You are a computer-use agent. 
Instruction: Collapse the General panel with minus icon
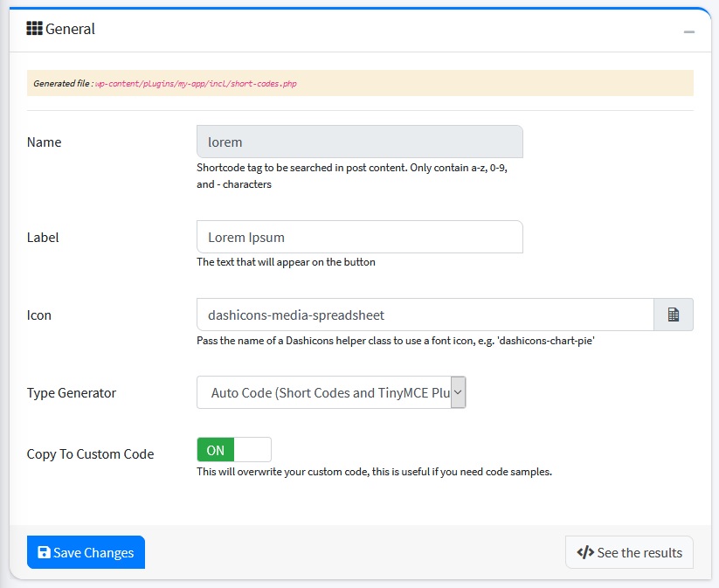coord(689,31)
